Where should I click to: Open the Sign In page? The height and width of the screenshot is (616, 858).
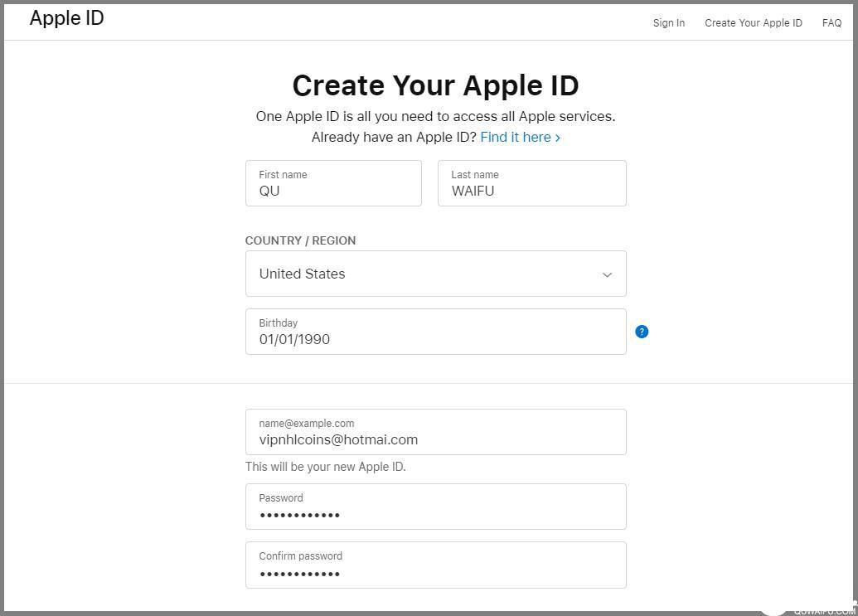[x=668, y=23]
